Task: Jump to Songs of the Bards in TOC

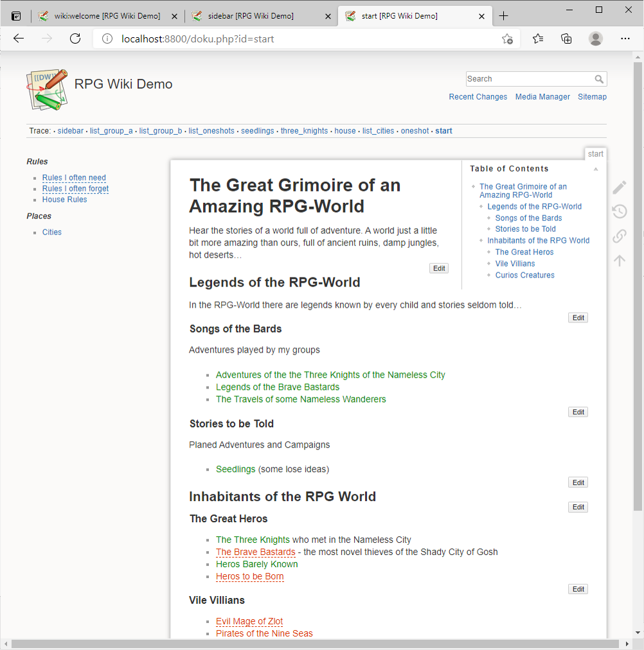Action: [x=528, y=218]
